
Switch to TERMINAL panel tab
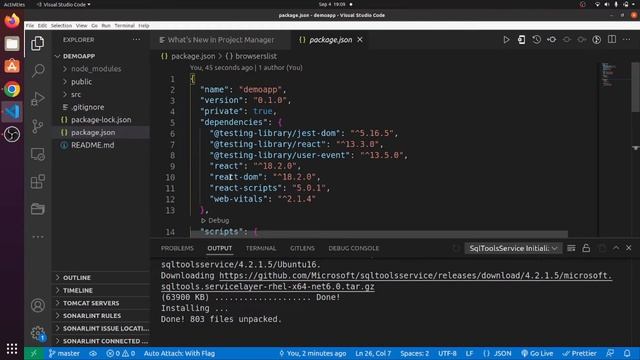260,248
